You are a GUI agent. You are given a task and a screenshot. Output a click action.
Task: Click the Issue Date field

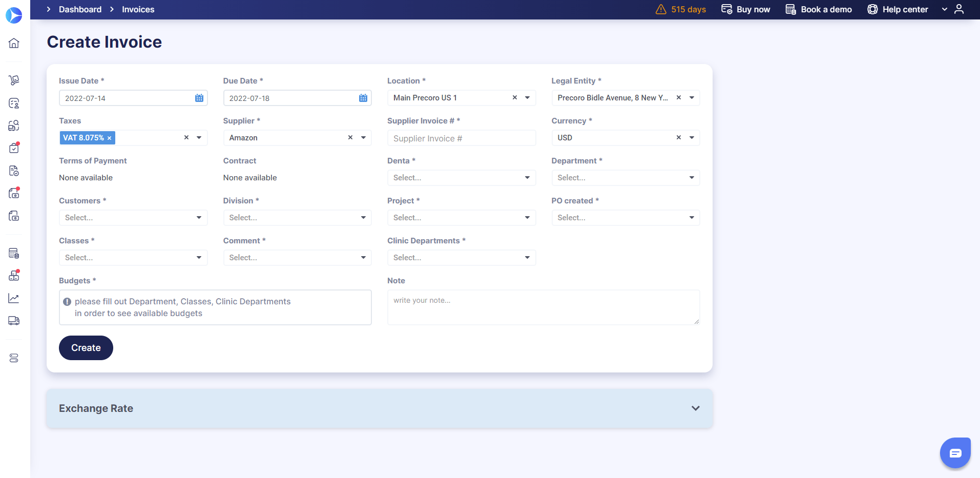click(133, 98)
